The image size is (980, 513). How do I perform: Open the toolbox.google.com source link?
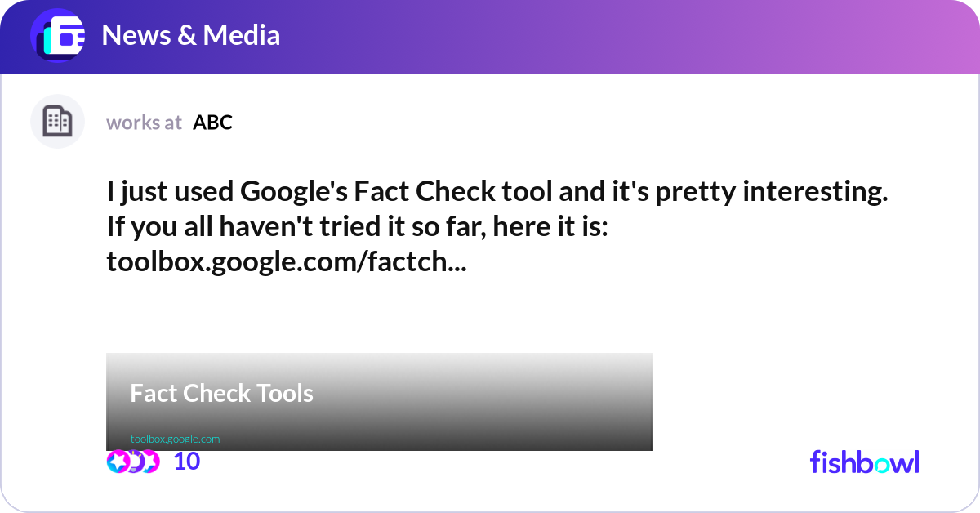pos(175,438)
